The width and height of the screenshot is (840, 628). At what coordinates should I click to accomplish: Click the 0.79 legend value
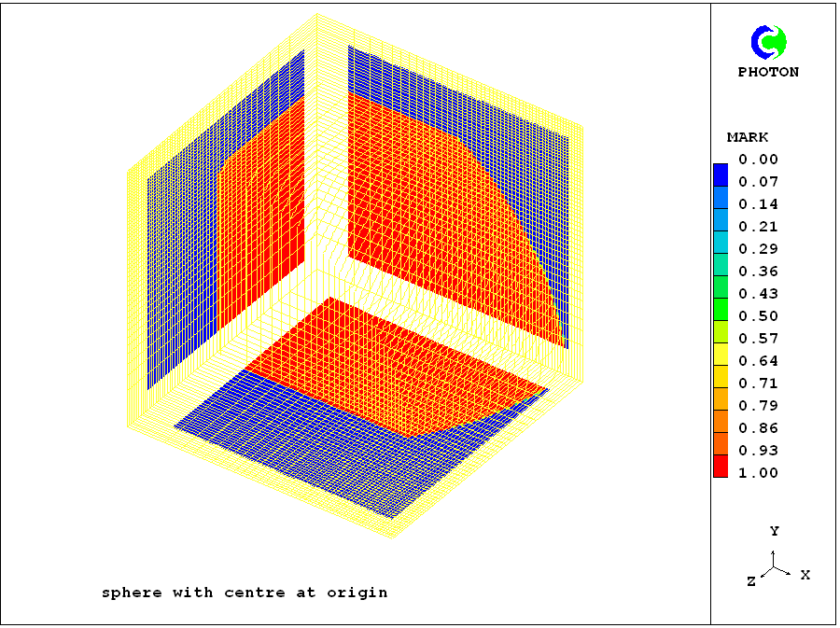point(758,406)
